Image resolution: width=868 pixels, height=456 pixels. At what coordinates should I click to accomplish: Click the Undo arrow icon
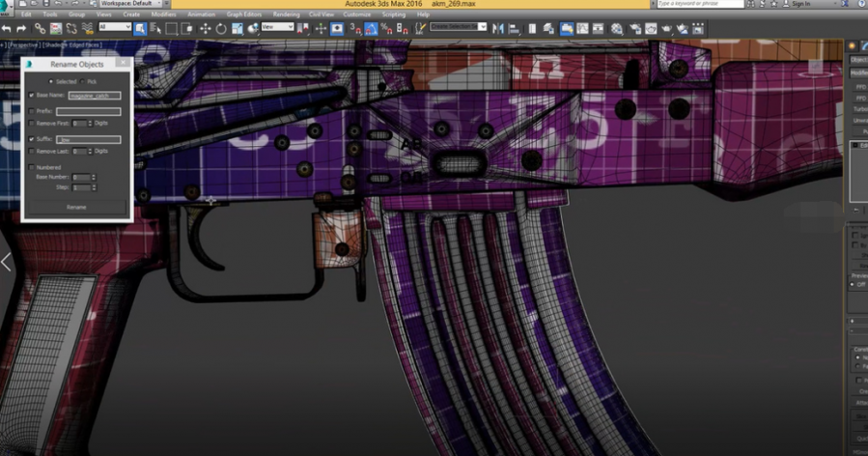tap(7, 28)
